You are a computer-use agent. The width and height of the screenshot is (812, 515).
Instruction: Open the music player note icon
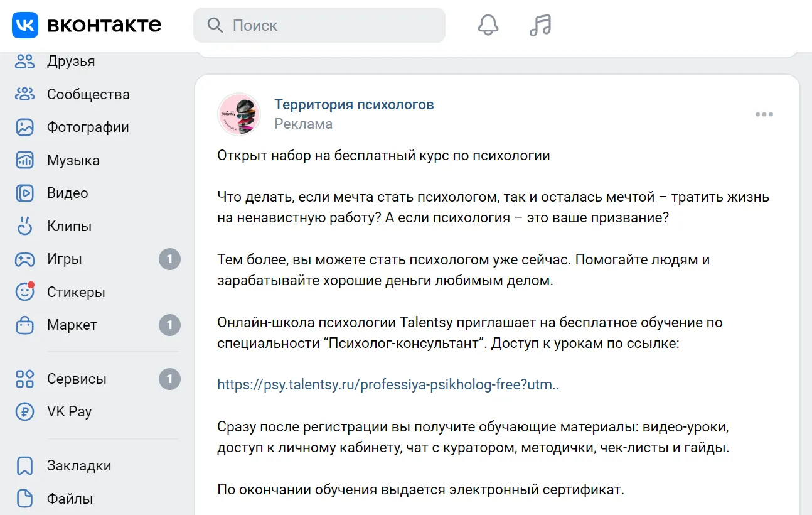click(540, 25)
